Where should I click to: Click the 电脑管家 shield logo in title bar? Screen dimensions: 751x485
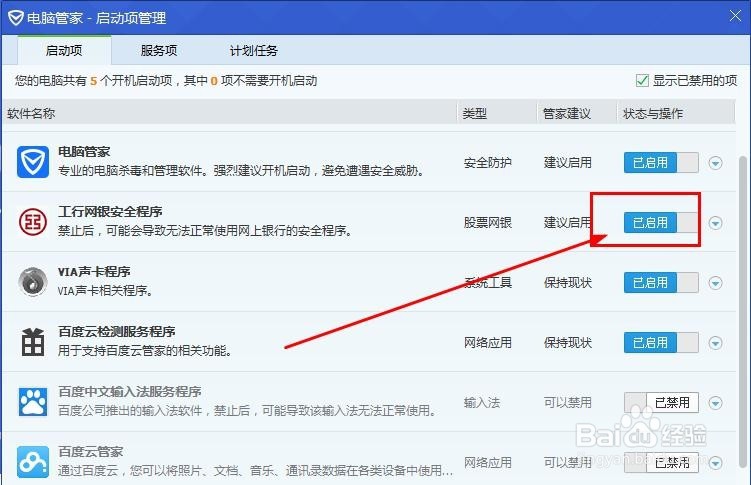pyautogui.click(x=16, y=18)
